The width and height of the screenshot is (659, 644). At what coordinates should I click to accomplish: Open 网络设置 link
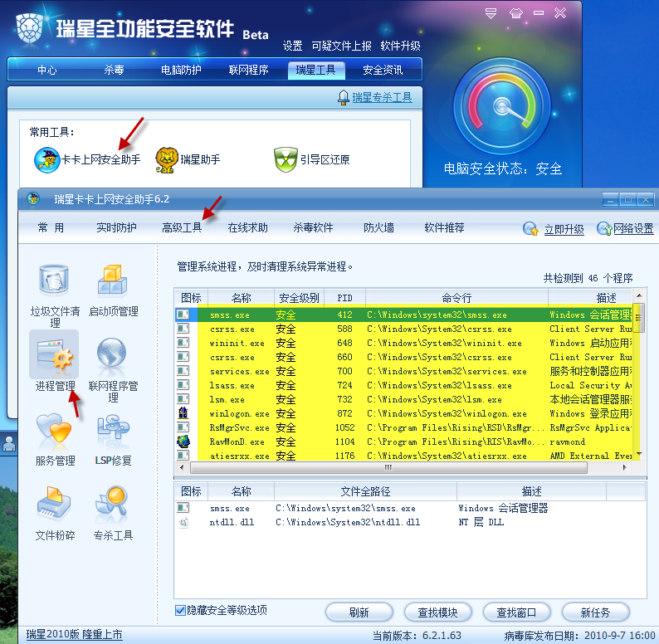633,229
